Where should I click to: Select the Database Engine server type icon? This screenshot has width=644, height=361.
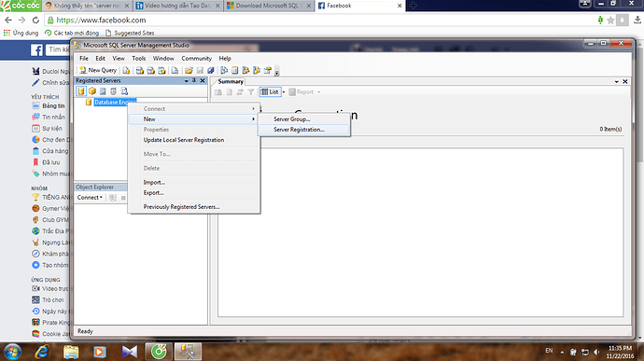[x=81, y=91]
